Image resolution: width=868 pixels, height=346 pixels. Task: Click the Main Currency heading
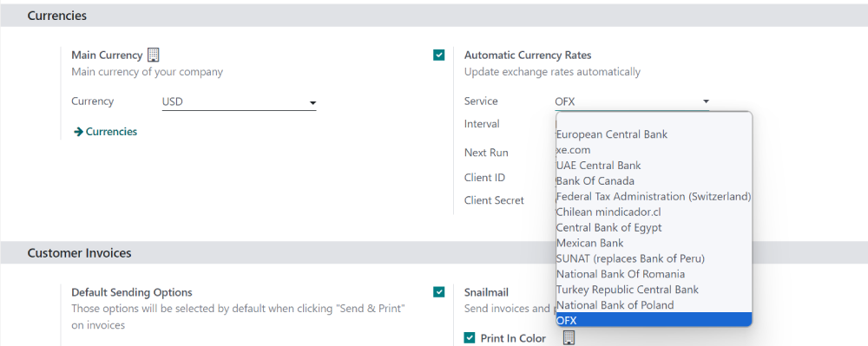point(107,55)
